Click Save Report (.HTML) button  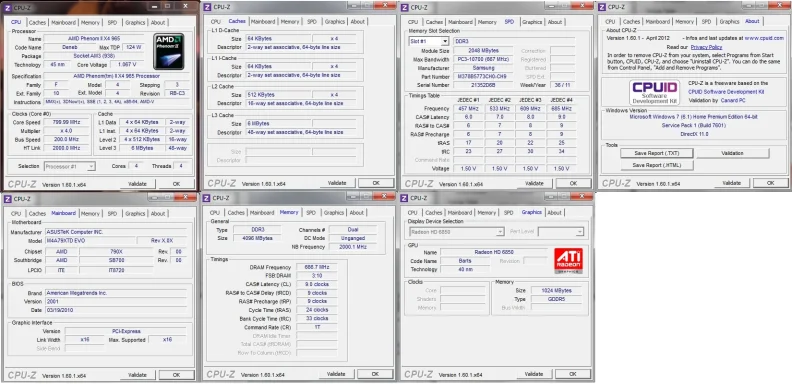tap(657, 165)
